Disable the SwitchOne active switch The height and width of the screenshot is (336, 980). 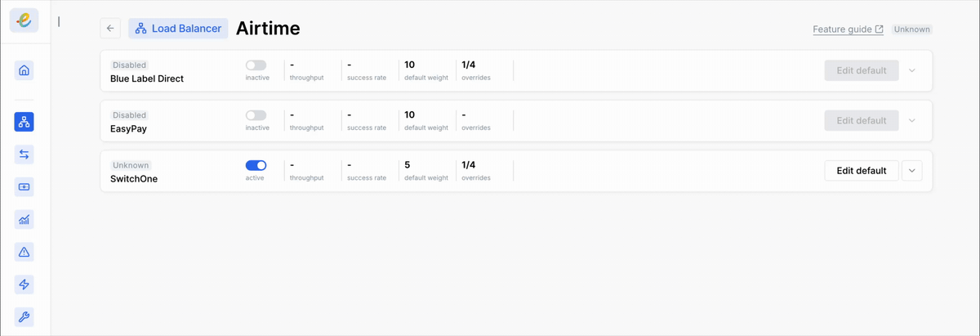point(256,165)
